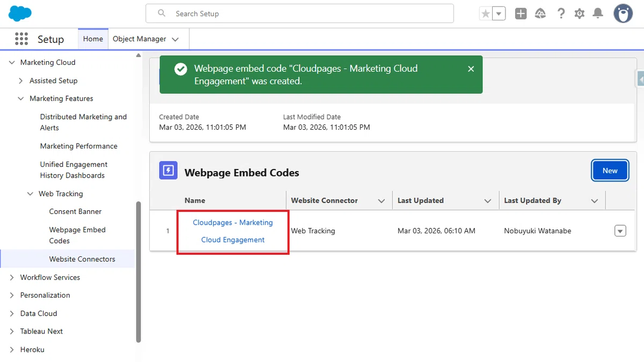644x362 pixels.
Task: Expand the Data Cloud node
Action: [12, 314]
